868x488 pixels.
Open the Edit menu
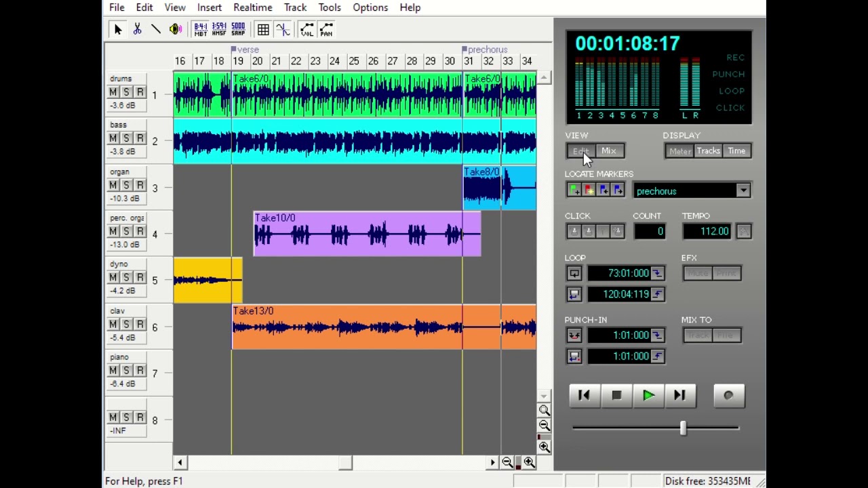click(x=144, y=7)
